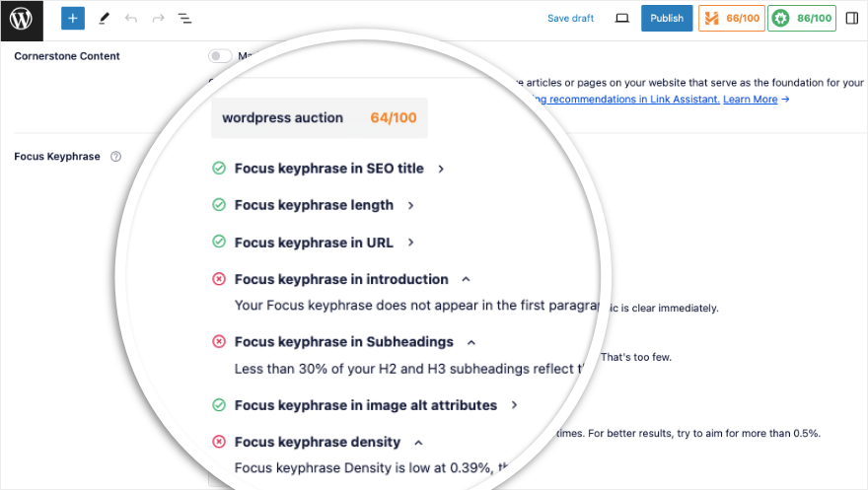
Task: Click Save draft
Action: (x=570, y=19)
